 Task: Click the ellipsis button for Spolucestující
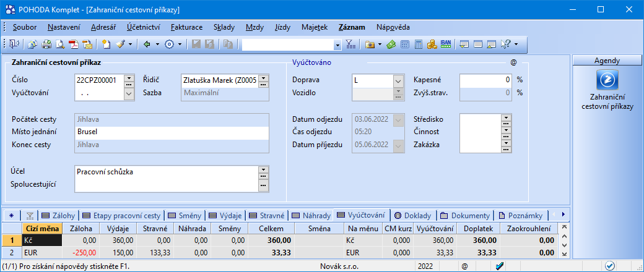[x=263, y=186]
